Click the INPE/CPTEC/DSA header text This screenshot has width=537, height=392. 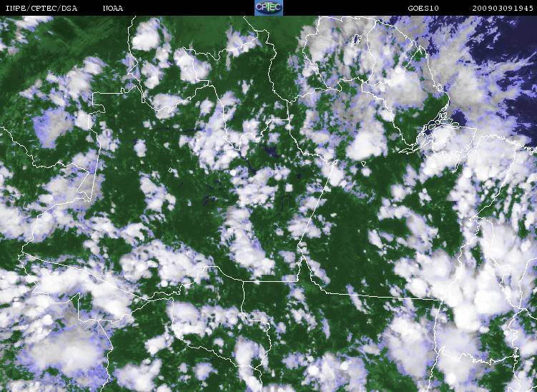pyautogui.click(x=41, y=8)
